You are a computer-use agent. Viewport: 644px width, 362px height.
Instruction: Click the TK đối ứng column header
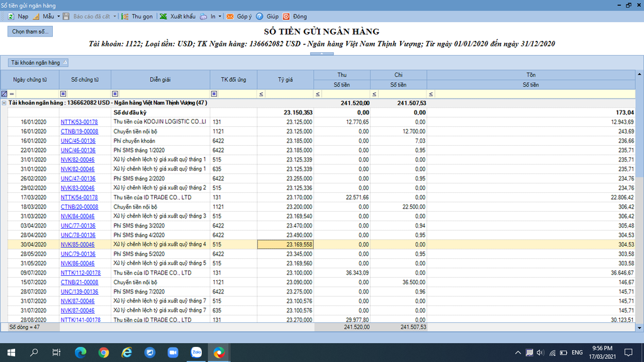(234, 80)
